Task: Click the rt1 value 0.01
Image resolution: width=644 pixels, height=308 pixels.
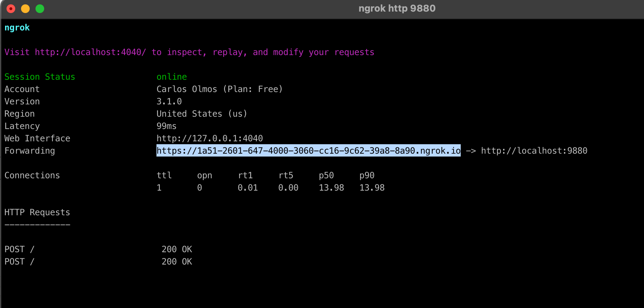Action: point(248,188)
